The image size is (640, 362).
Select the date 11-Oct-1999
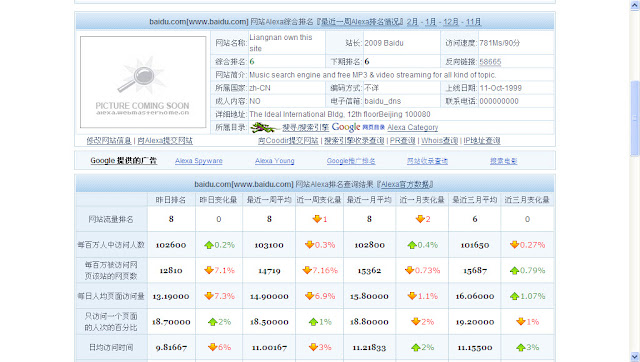[500, 88]
